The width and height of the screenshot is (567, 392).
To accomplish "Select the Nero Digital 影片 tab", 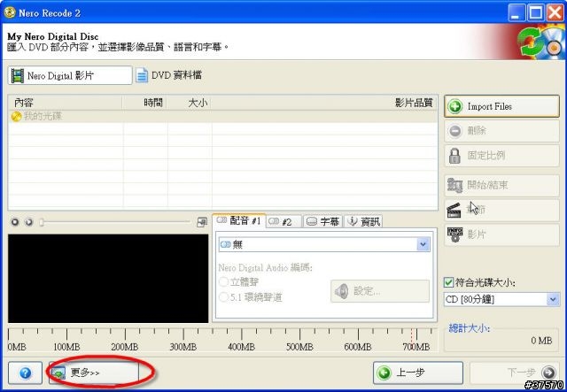I will pyautogui.click(x=70, y=75).
